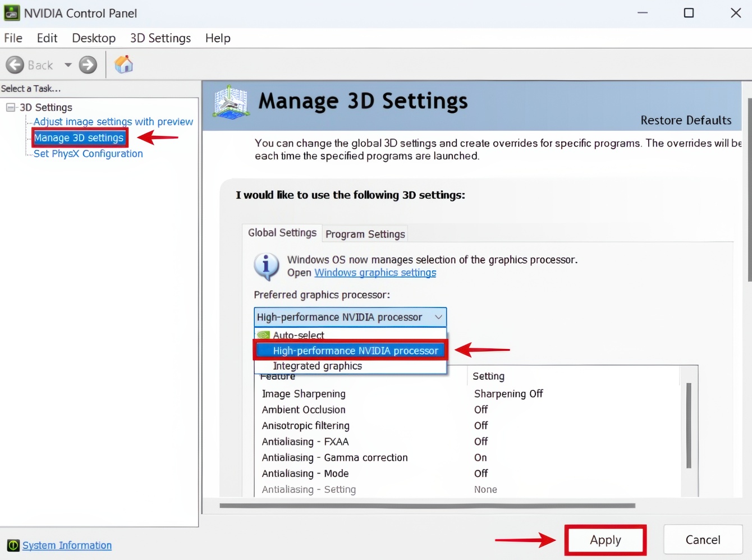Screen dimensions: 752x560
Task: Switch to the Program Settings tab
Action: [x=365, y=234]
